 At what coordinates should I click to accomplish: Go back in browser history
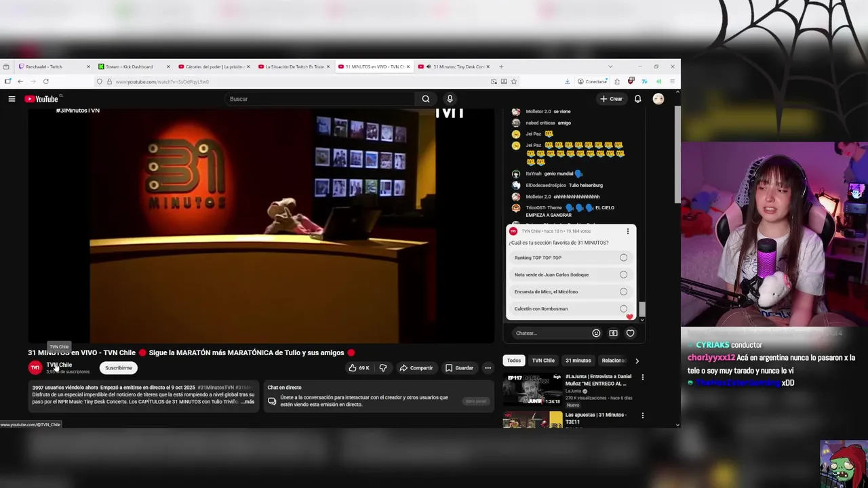tap(20, 81)
